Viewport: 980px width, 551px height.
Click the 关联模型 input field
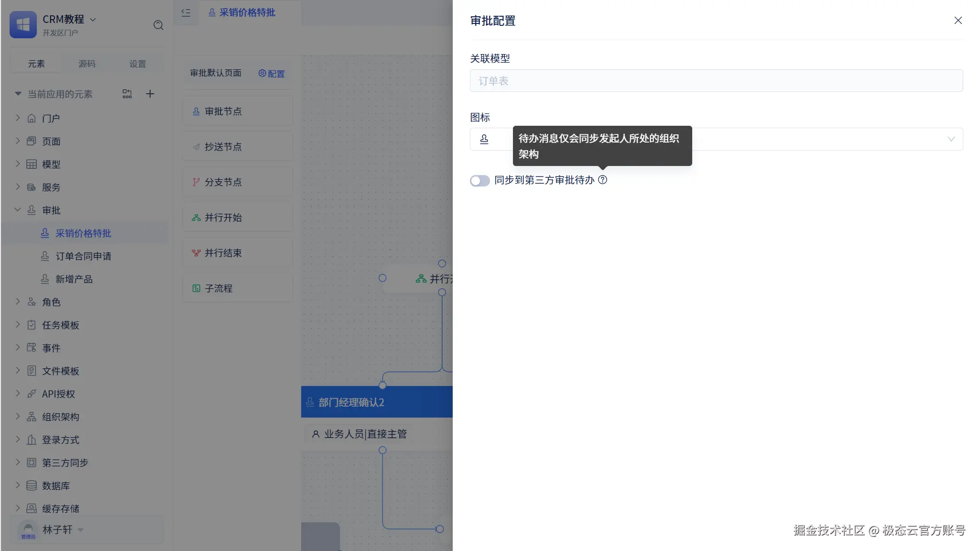[x=716, y=81]
